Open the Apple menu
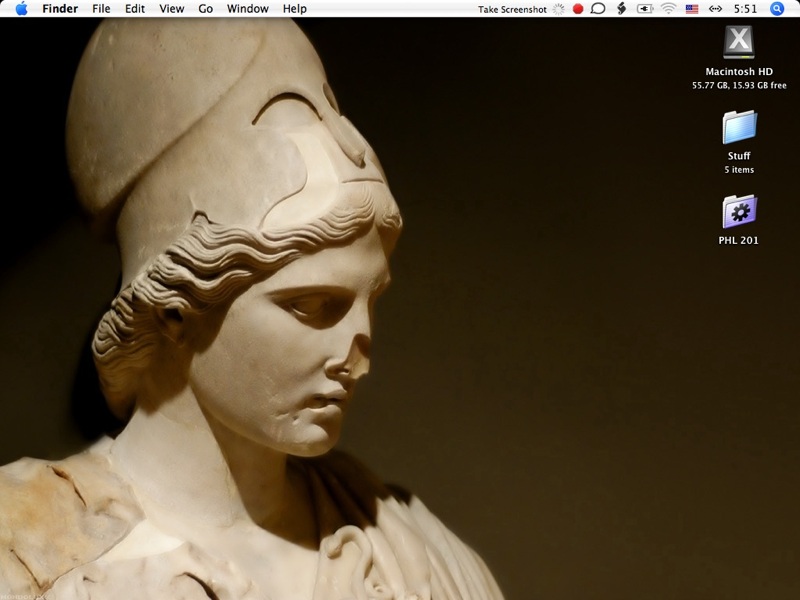The height and width of the screenshot is (600, 800). coord(21,9)
